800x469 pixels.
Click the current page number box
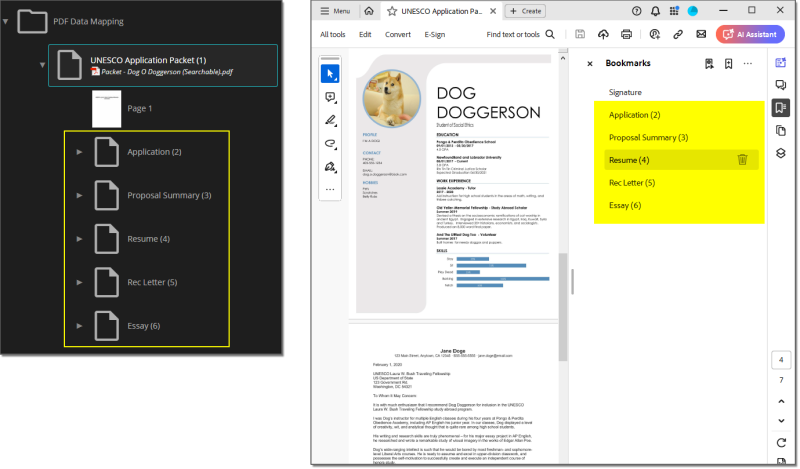click(x=781, y=360)
